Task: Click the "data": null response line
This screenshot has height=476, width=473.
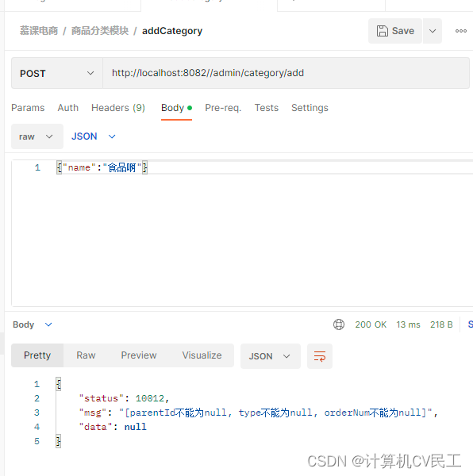Action: click(x=113, y=427)
